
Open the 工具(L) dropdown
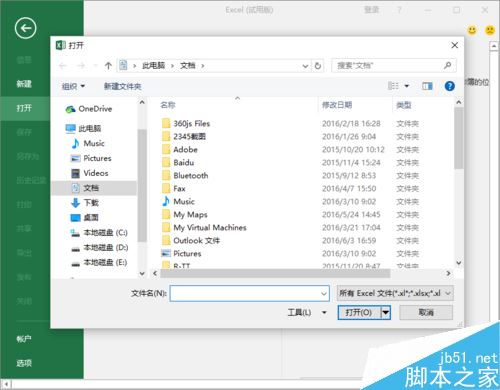pos(307,313)
